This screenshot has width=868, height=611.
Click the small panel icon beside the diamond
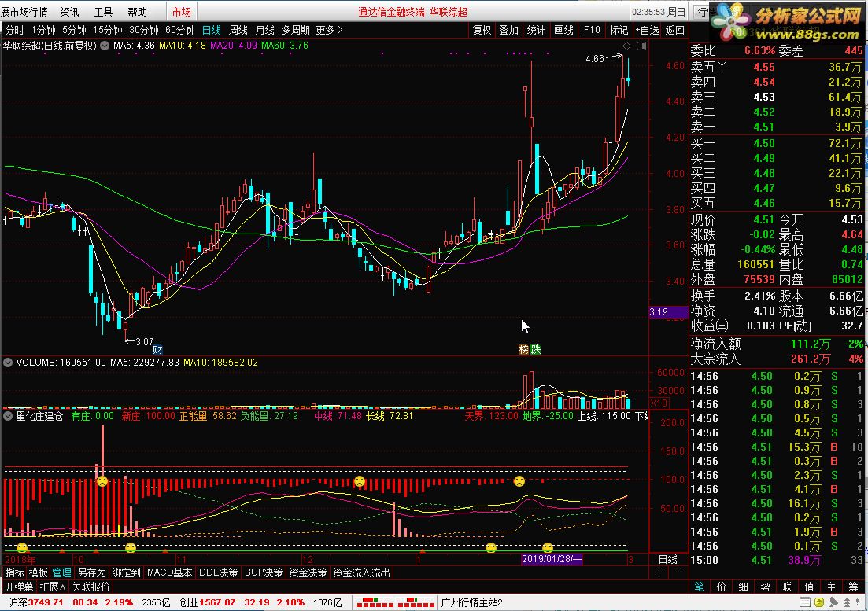641,46
